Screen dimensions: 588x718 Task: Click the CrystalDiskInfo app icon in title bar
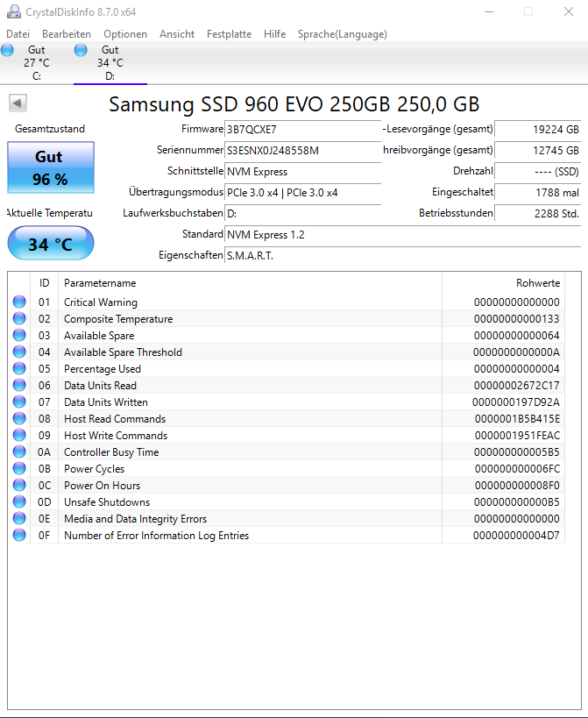click(14, 11)
